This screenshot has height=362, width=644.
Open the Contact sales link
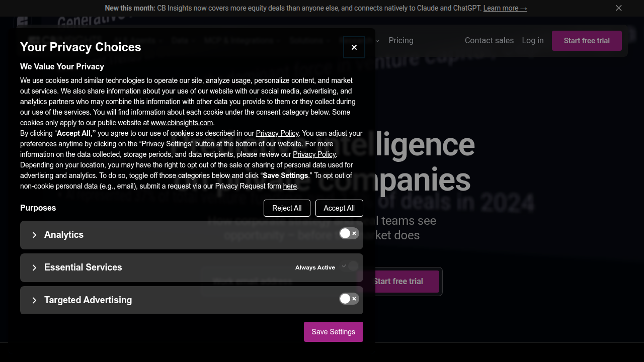point(490,41)
